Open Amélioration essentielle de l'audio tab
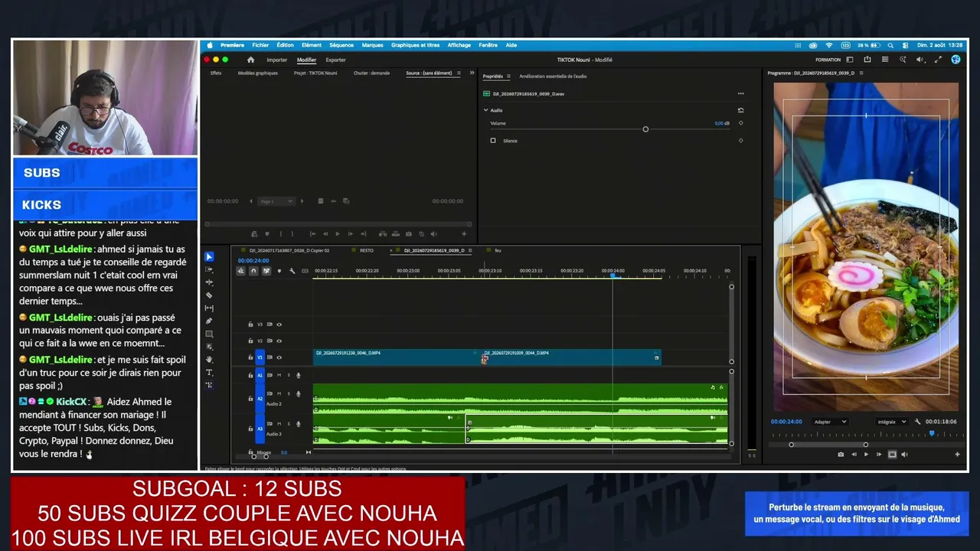 click(x=553, y=77)
